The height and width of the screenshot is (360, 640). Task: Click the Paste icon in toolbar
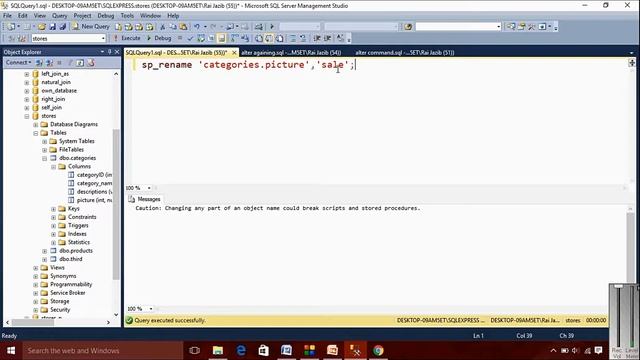point(183,27)
